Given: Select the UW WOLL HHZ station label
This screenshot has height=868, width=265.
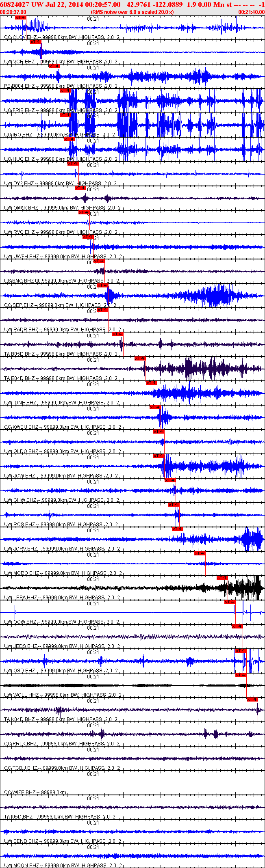Looking at the screenshot, I should coord(63,695).
